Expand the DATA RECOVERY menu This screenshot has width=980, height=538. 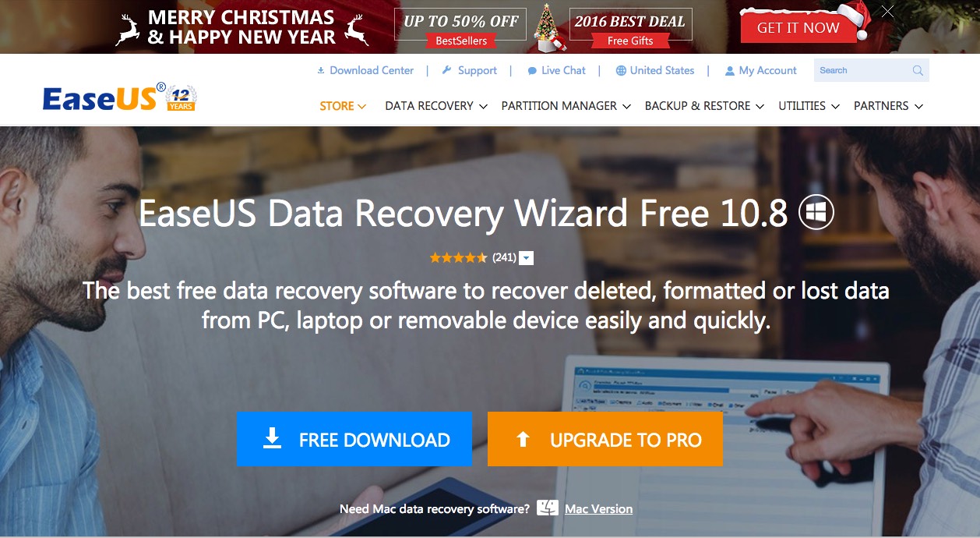coord(436,106)
